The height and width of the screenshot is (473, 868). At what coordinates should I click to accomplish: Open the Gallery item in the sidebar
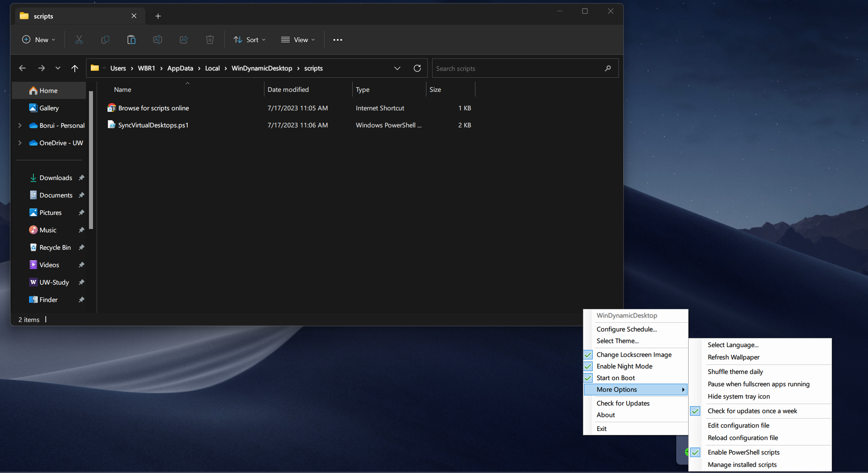49,108
